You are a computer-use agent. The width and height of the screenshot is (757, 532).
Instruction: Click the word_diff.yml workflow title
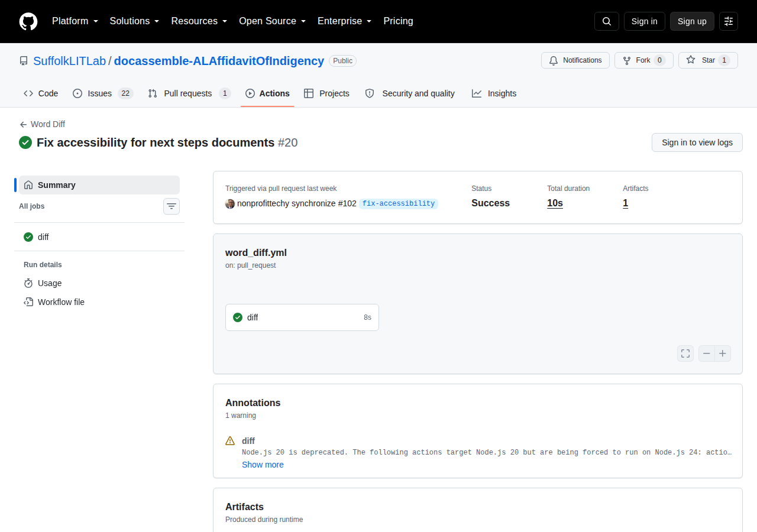click(x=256, y=252)
